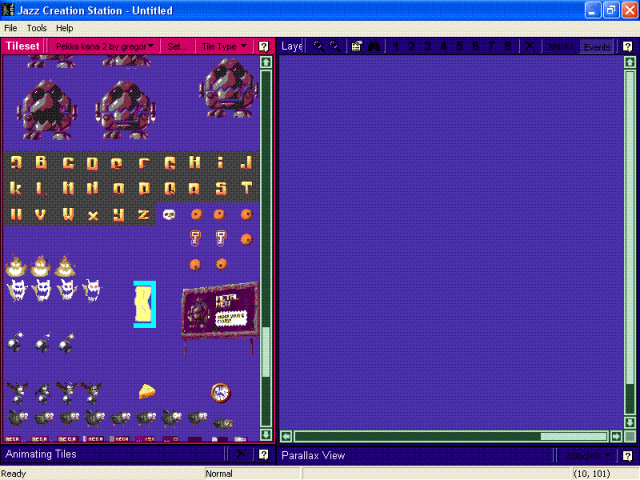The width and height of the screenshot is (640, 480).
Task: Restore down the Jazz Creation Station window
Action: click(x=611, y=10)
